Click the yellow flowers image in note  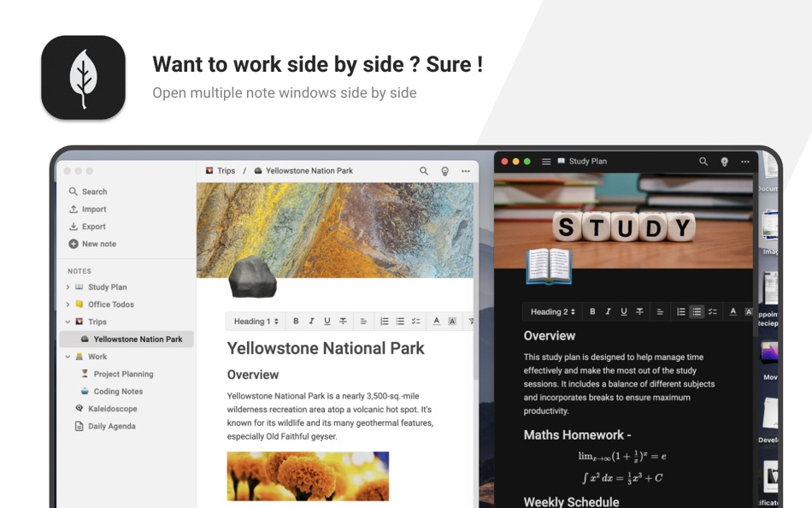pos(308,476)
